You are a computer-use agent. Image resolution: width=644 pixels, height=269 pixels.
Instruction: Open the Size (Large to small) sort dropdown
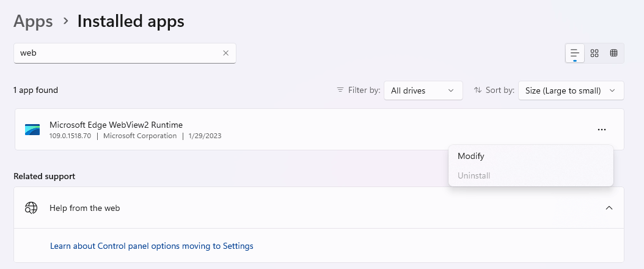tap(571, 90)
